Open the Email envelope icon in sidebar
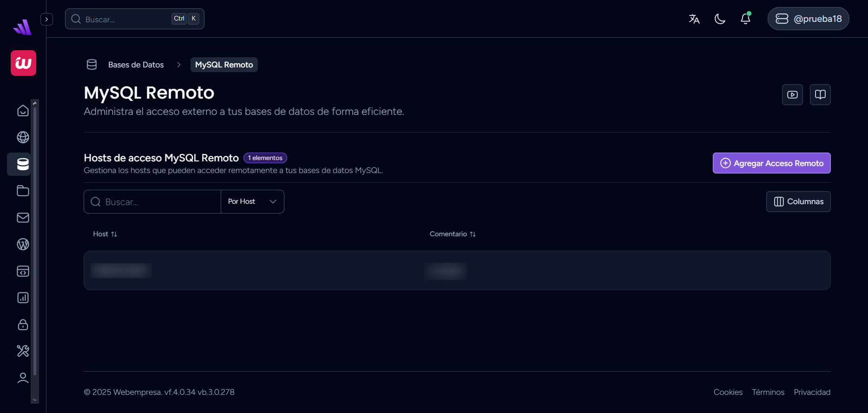 point(23,218)
